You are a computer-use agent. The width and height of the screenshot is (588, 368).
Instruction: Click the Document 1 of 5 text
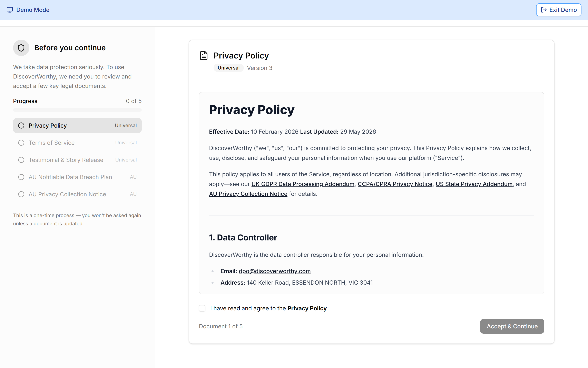tap(221, 326)
